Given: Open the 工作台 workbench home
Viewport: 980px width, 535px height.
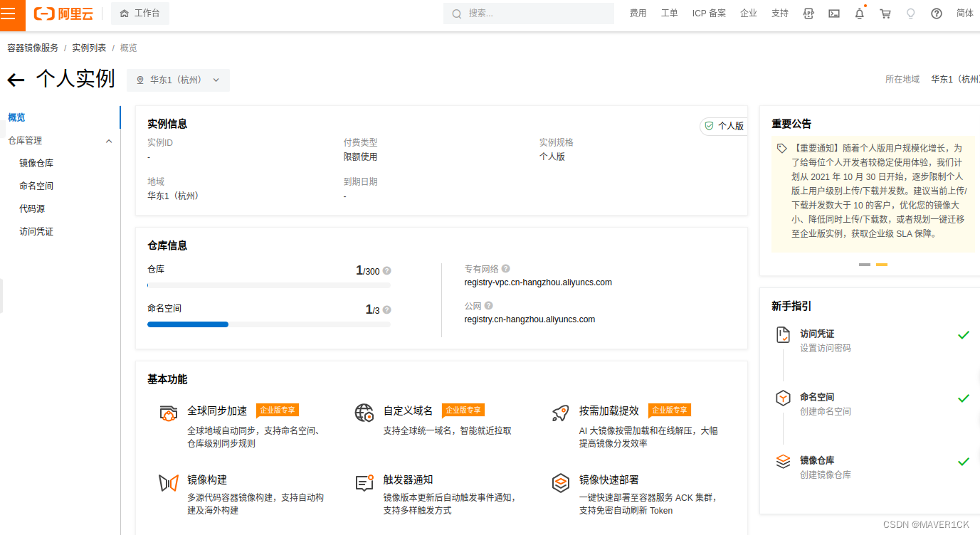Looking at the screenshot, I should (x=140, y=14).
